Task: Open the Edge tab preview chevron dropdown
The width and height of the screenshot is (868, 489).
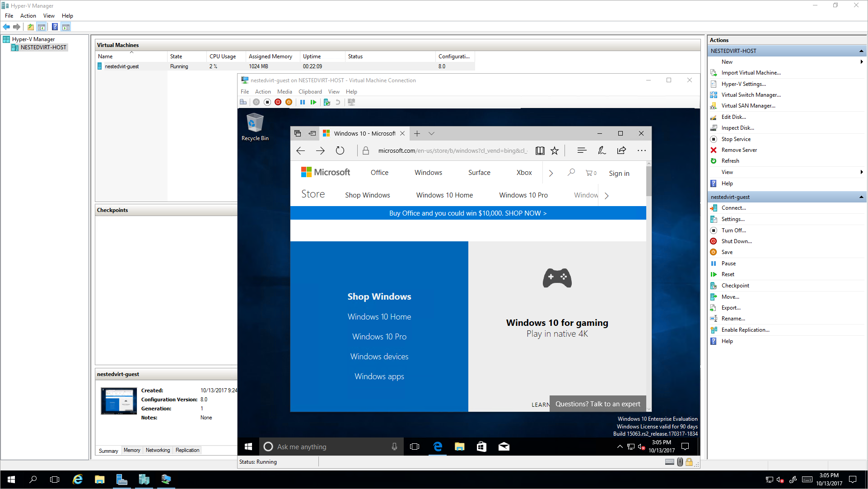Action: click(431, 133)
